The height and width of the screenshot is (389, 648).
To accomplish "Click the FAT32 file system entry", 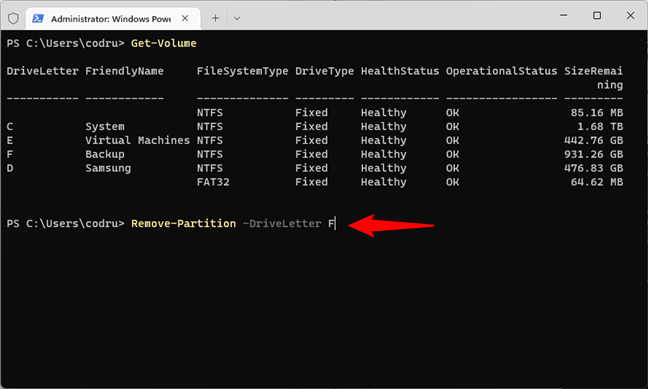I will coord(213,182).
